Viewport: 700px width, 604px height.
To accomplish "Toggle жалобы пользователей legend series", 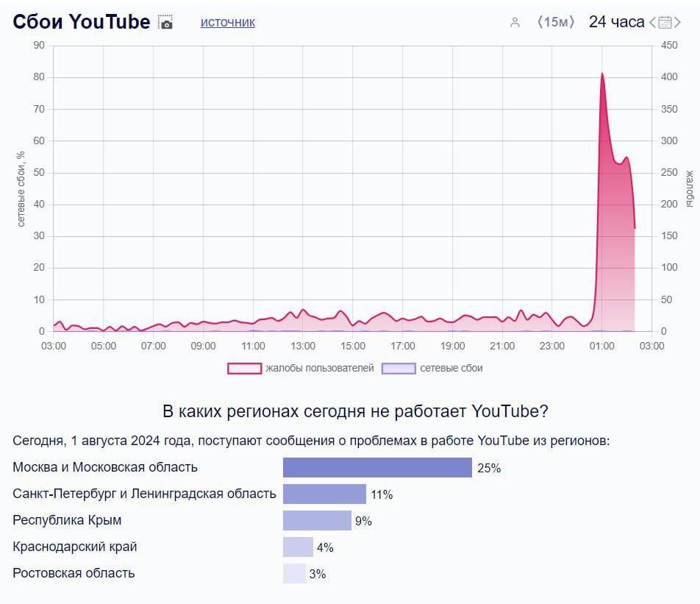I will click(x=319, y=368).
